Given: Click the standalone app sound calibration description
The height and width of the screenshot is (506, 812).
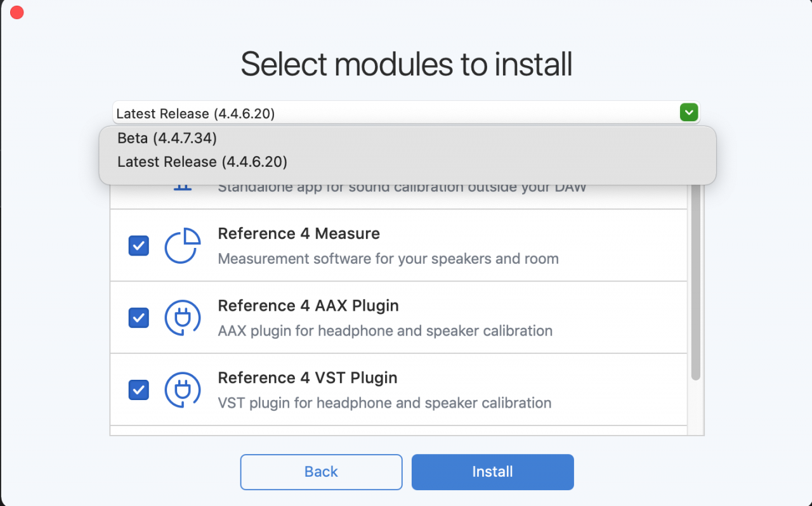Looking at the screenshot, I should coord(402,188).
